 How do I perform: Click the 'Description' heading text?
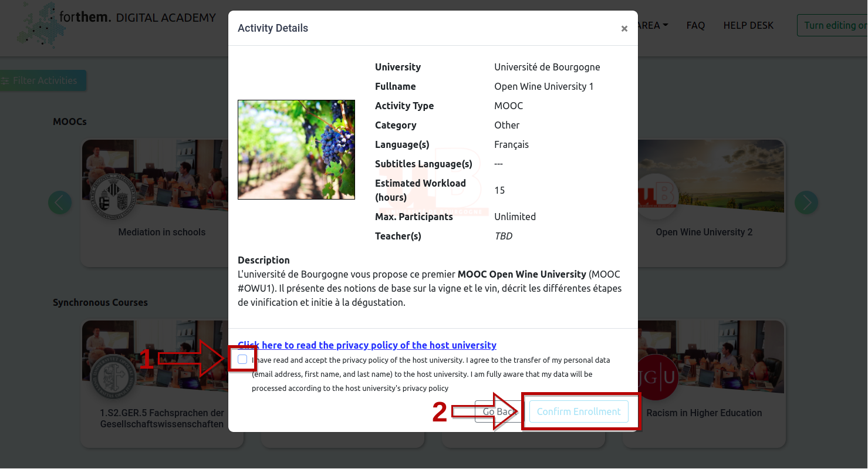tap(264, 260)
